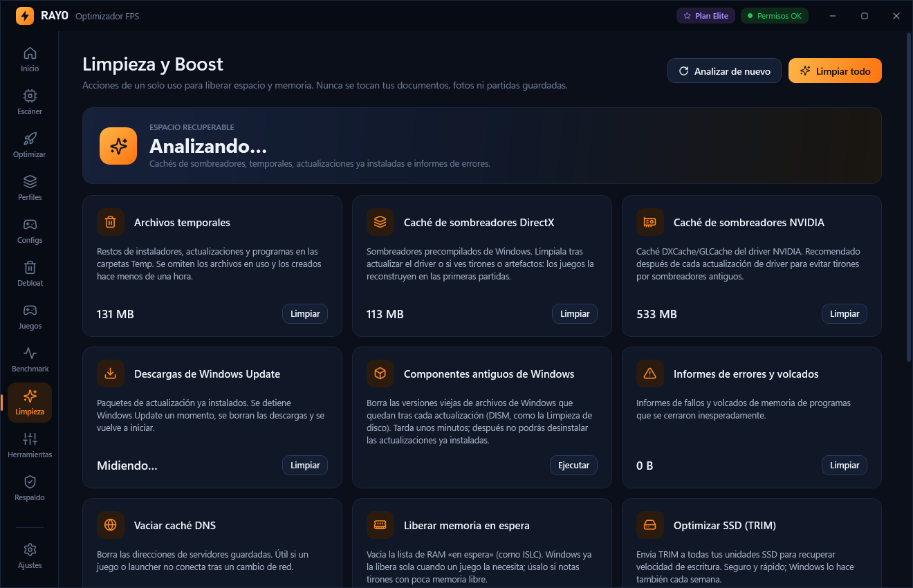
Task: Click the Archivos temporales trash can icon
Action: click(111, 222)
